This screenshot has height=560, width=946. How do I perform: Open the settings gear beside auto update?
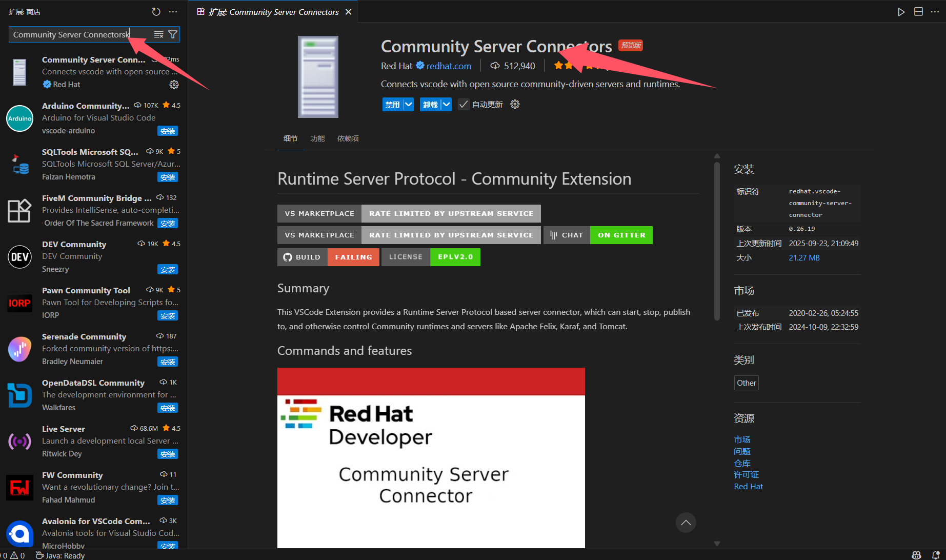point(515,104)
